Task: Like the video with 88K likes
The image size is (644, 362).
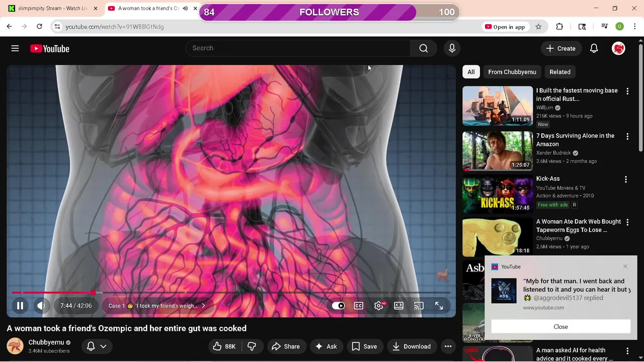Action: click(x=225, y=346)
